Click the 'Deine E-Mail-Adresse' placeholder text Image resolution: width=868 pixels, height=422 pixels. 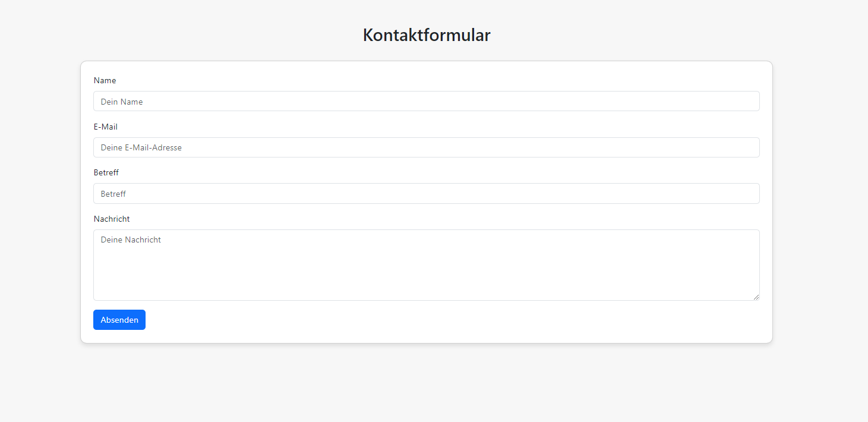point(141,147)
